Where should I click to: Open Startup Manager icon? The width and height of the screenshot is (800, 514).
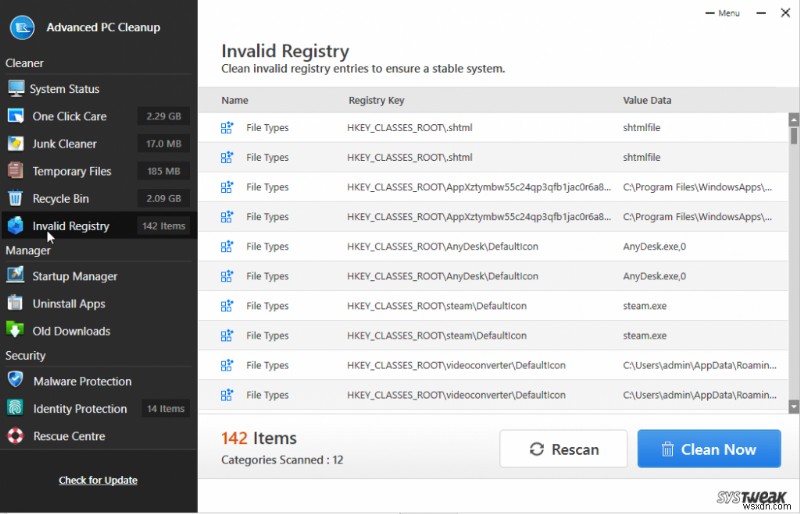pos(15,275)
